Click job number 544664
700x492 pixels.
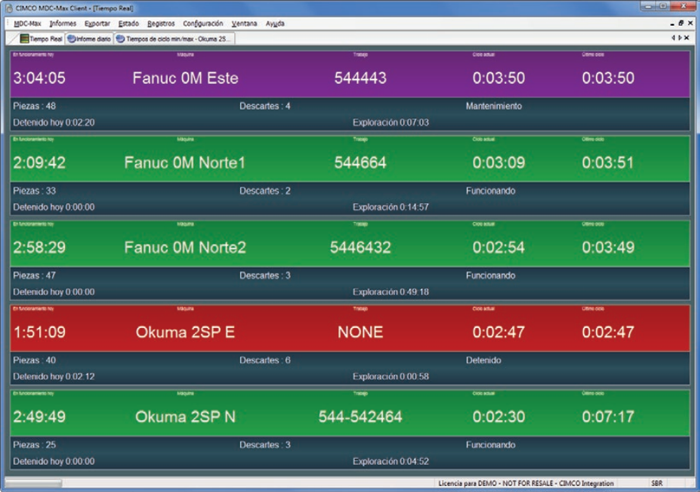point(360,163)
